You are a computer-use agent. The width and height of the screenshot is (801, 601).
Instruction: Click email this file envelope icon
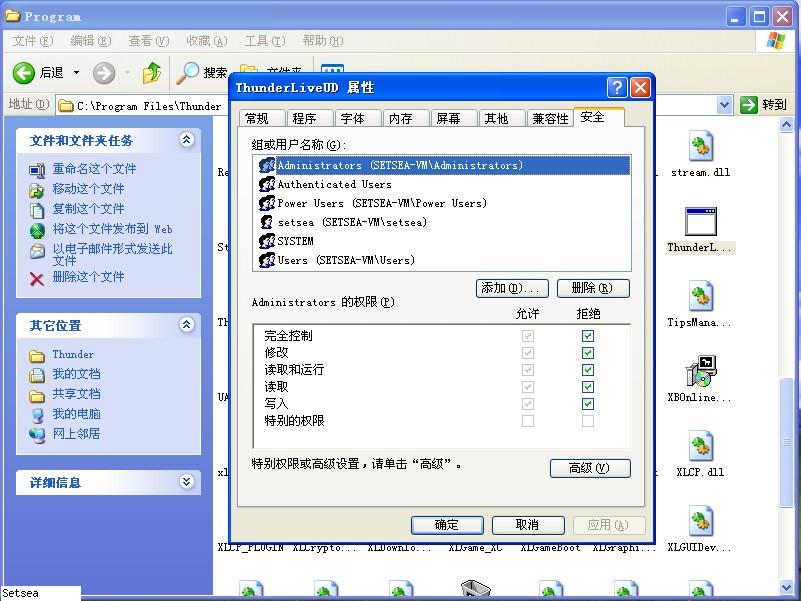pos(37,251)
